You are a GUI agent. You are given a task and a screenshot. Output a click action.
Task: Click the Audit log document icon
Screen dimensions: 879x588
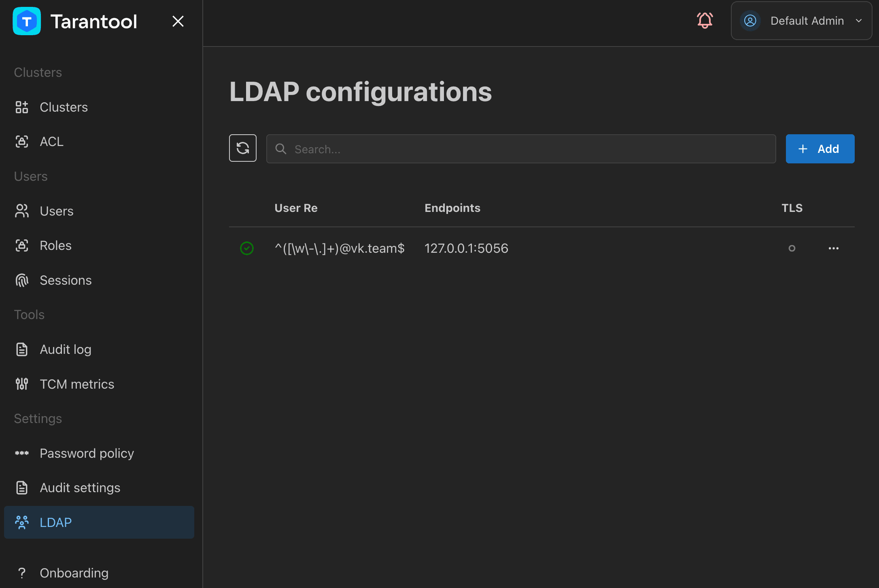tap(22, 349)
